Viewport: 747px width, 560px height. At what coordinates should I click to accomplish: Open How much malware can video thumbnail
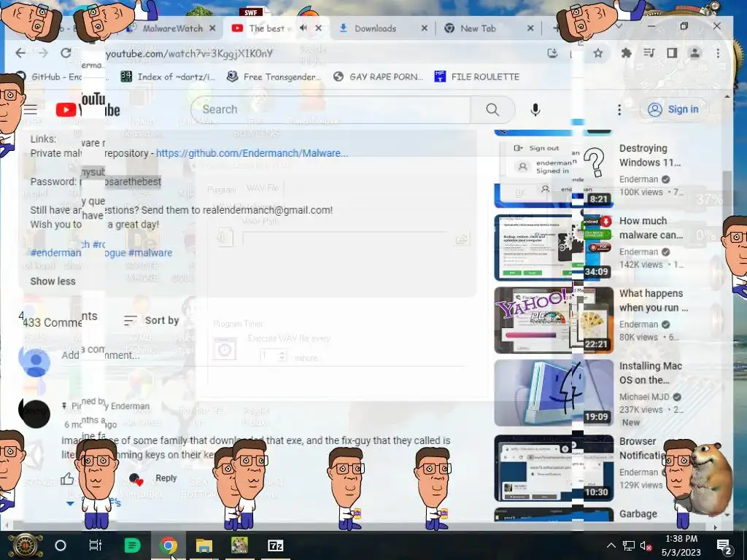pos(554,248)
